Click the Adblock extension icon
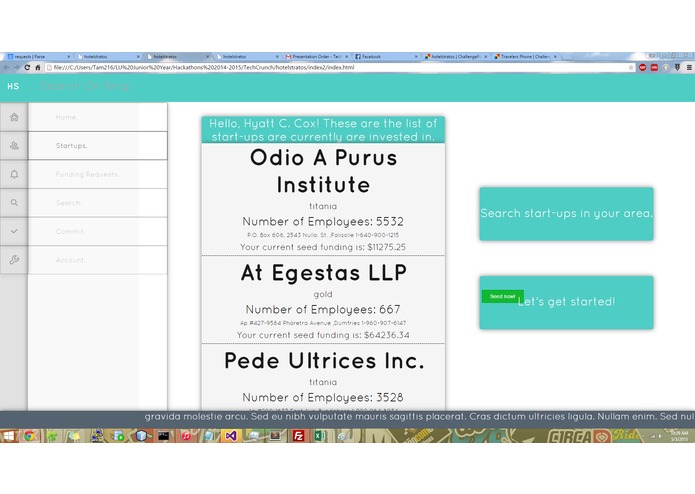The image size is (695, 494). click(643, 67)
